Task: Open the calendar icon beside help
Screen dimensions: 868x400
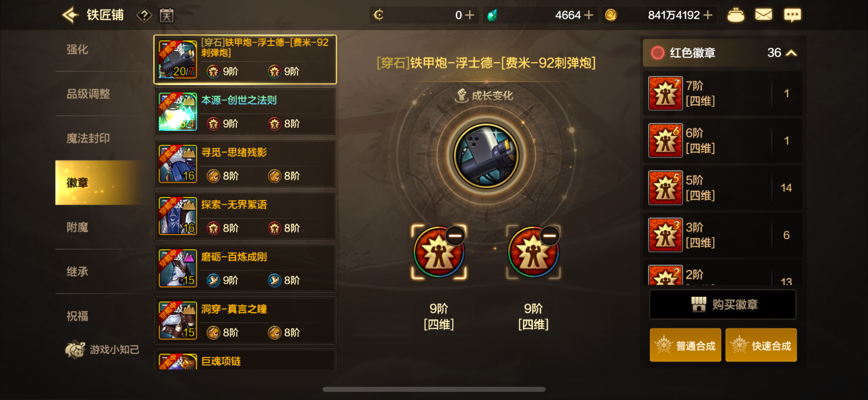Action: (x=167, y=16)
